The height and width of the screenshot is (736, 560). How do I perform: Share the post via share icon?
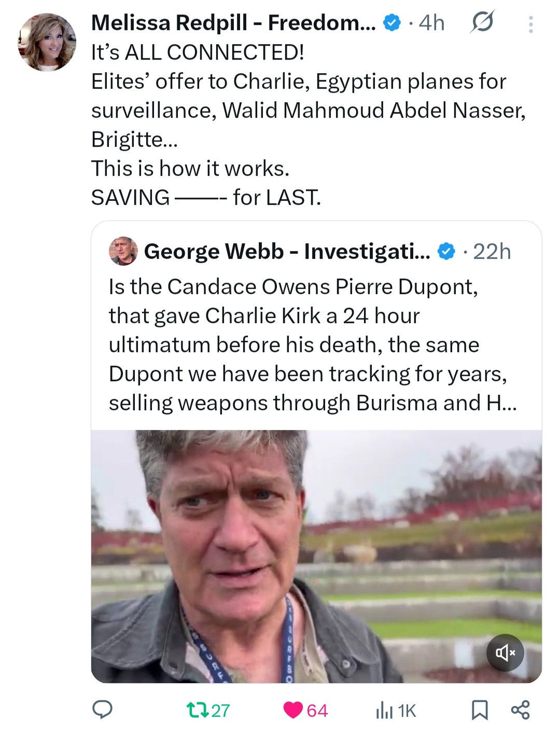point(520,710)
